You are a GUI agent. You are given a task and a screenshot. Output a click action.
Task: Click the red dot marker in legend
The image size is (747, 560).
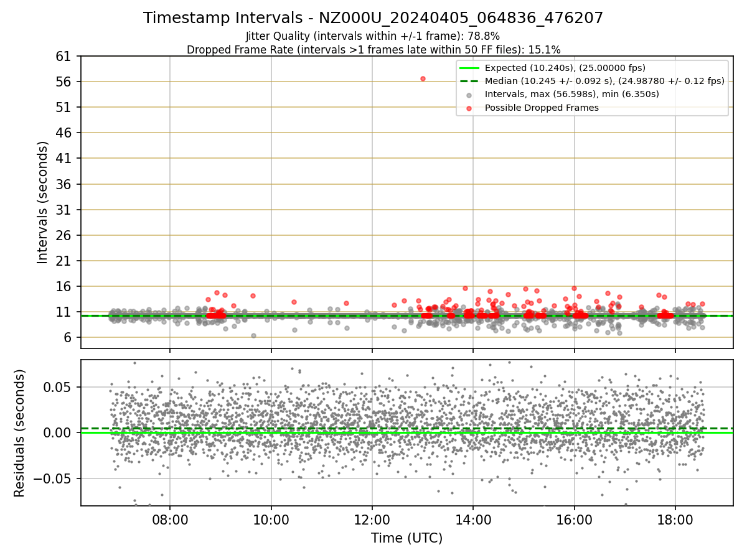(x=469, y=108)
